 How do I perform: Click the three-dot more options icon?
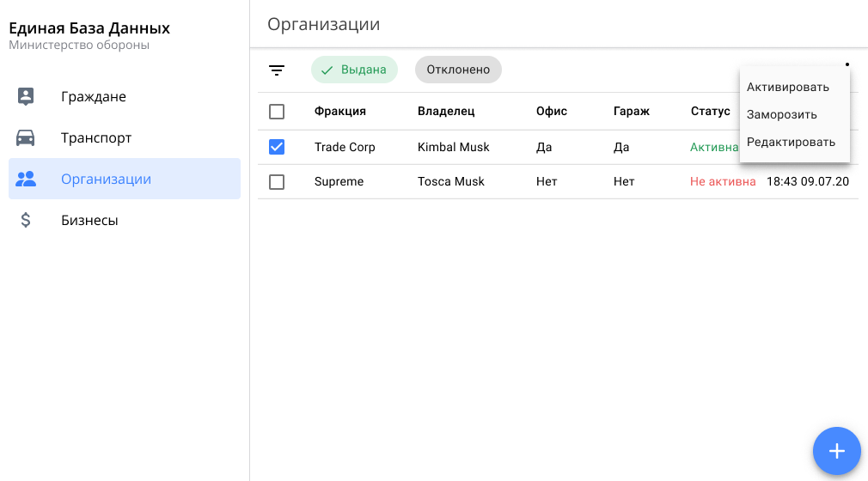point(847,64)
